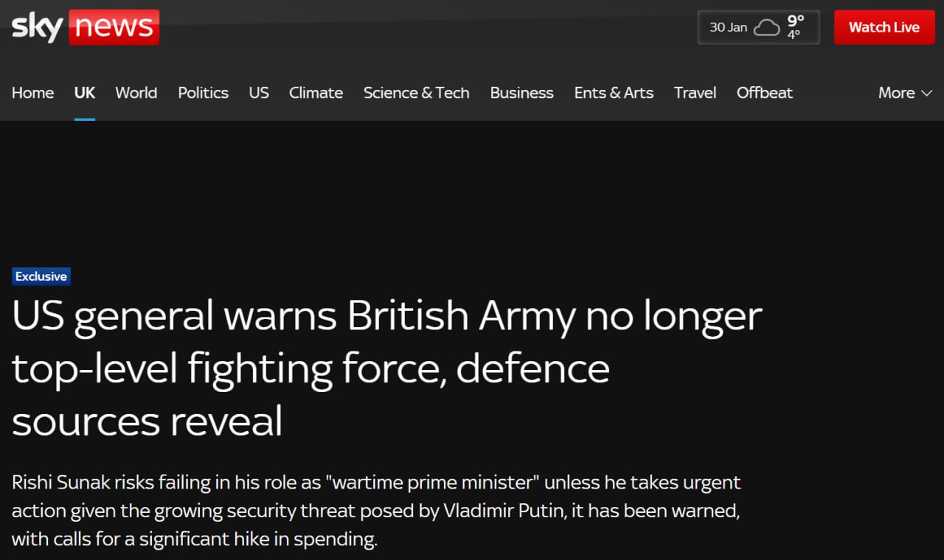This screenshot has height=560, width=944.
Task: Navigate to the Business section
Action: tap(521, 93)
